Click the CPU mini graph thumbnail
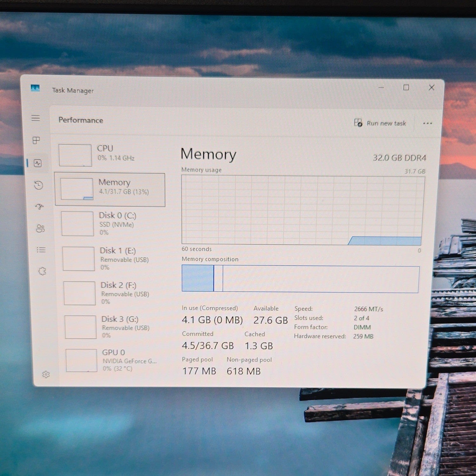 75,155
